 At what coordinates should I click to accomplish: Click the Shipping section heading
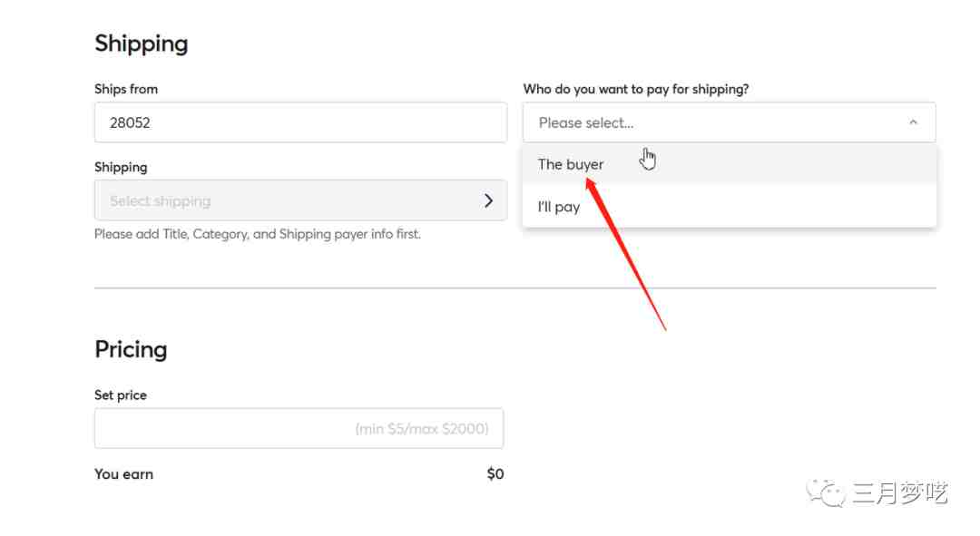click(142, 44)
